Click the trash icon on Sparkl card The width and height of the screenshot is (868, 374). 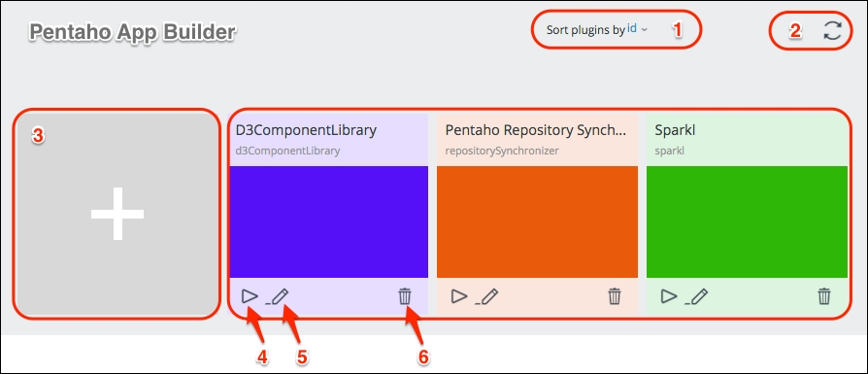click(x=824, y=296)
